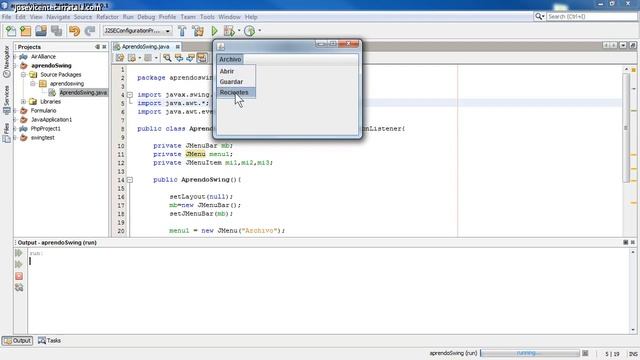Open the Profile Project dropdown arrow
Viewport: 640px width, 360px height.
[259, 31]
